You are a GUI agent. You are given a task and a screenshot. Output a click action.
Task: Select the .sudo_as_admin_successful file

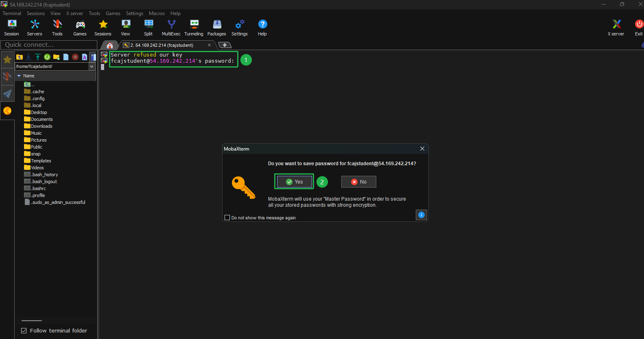(55, 202)
